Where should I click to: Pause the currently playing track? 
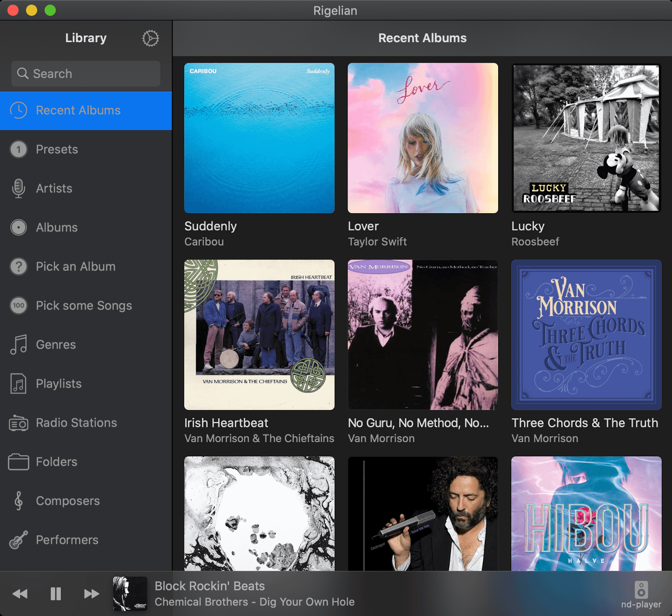coord(55,593)
